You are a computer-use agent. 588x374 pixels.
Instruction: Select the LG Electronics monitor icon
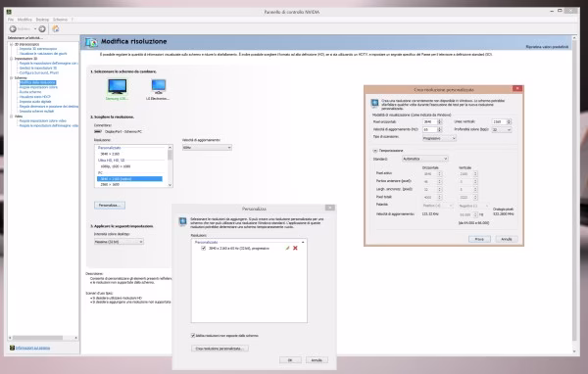(x=158, y=86)
